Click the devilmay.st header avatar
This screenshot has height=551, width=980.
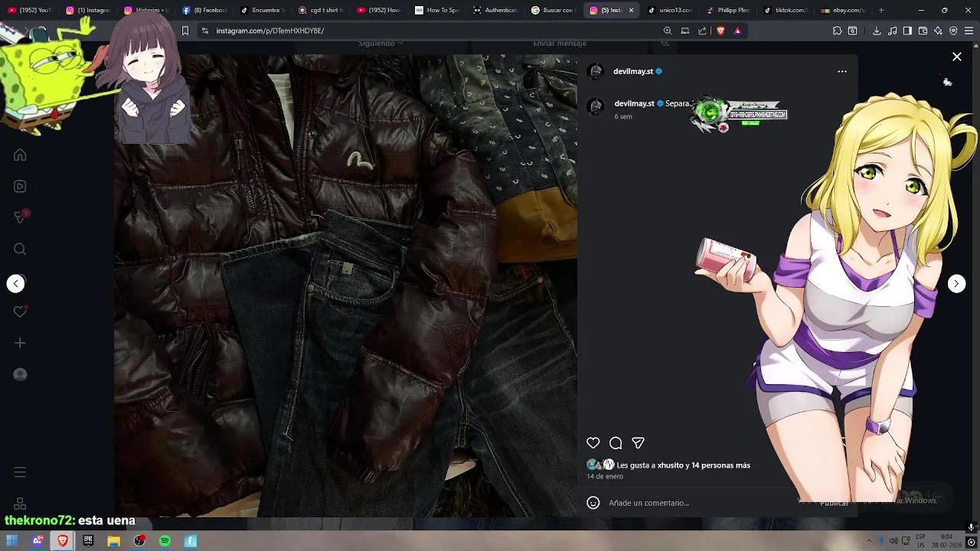(595, 71)
